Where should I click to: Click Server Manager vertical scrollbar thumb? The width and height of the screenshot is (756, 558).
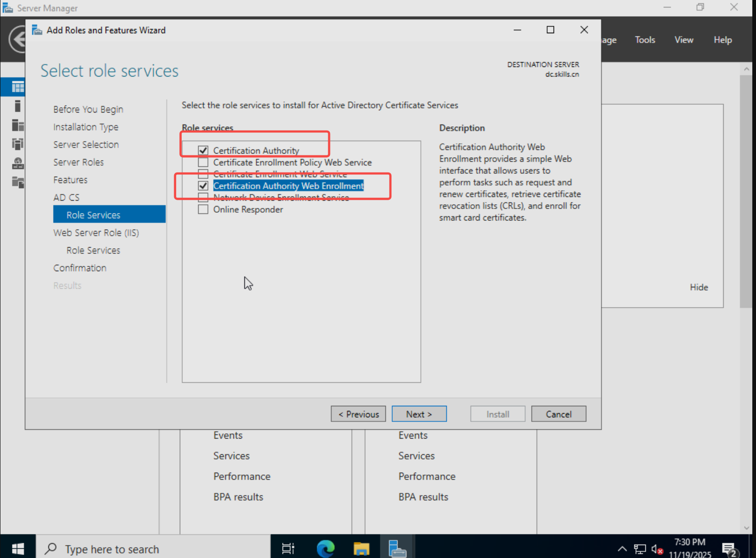pos(746,191)
